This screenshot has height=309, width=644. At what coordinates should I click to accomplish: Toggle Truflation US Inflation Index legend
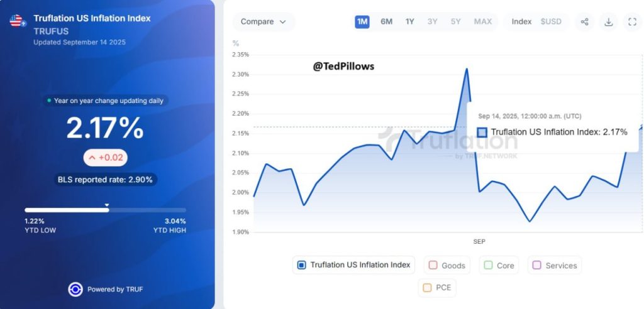point(353,265)
